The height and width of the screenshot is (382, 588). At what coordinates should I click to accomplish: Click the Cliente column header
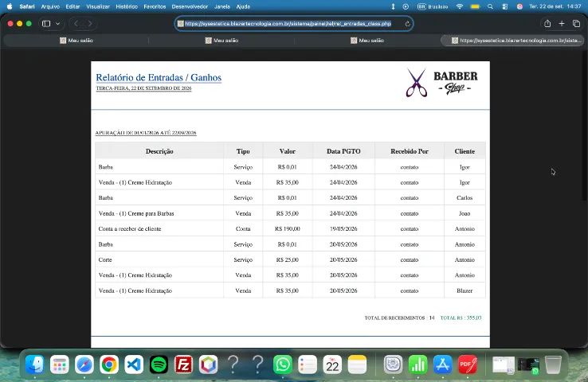465,151
